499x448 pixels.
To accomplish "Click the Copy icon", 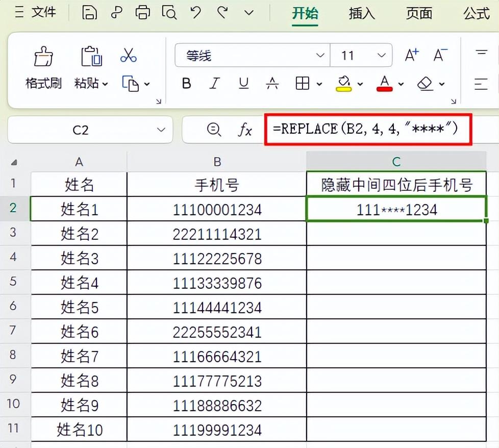I will click(x=131, y=84).
